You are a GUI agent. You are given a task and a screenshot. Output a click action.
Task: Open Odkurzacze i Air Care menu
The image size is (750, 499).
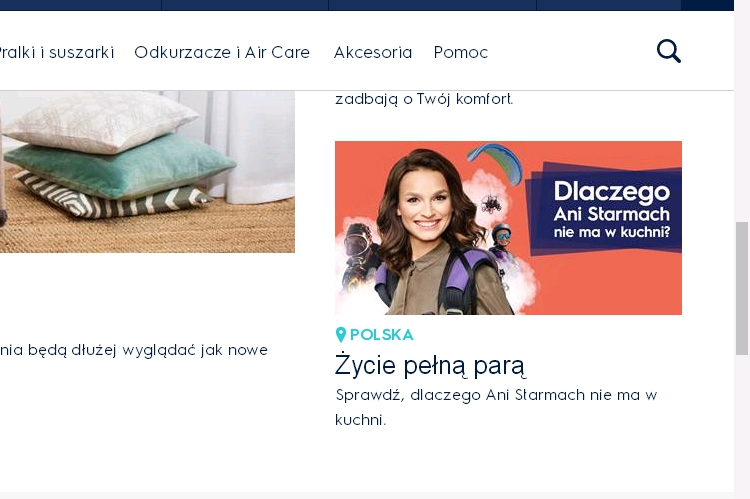coord(222,52)
